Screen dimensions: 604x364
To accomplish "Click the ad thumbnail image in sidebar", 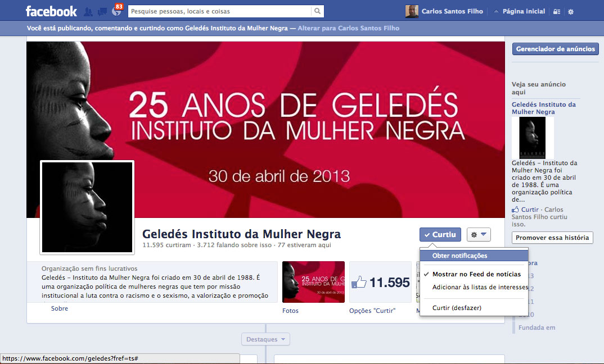I will click(x=533, y=138).
